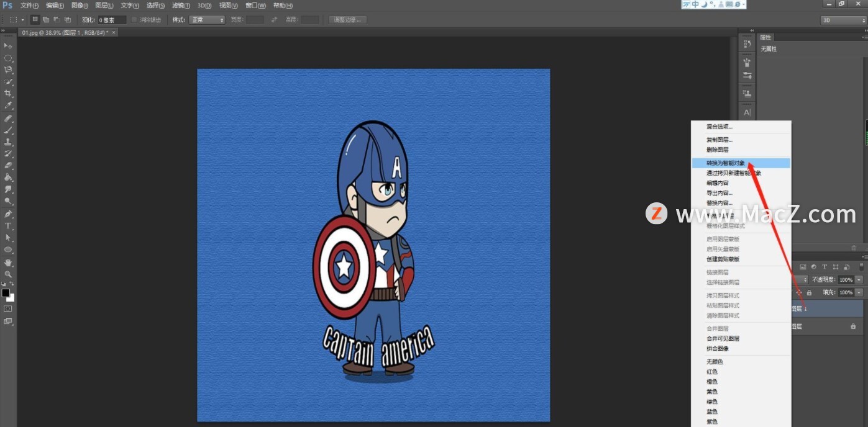
Task: Reset default foreground and background colors
Action: point(4,285)
